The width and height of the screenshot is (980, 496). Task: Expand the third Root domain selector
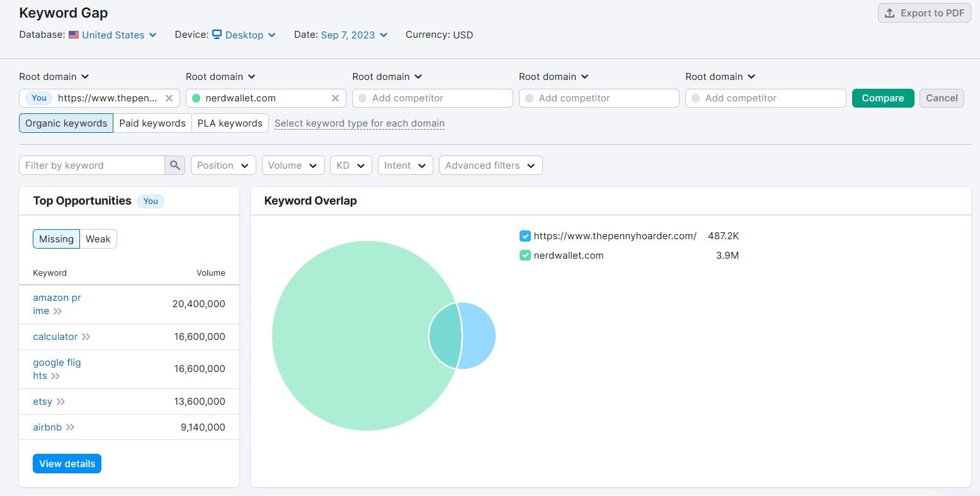click(x=387, y=77)
